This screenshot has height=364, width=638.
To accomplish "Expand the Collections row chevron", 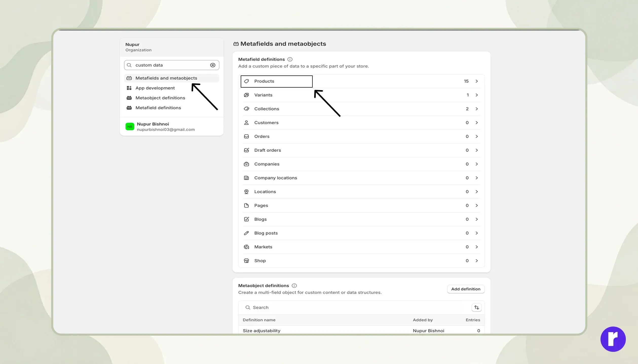I will 476,109.
